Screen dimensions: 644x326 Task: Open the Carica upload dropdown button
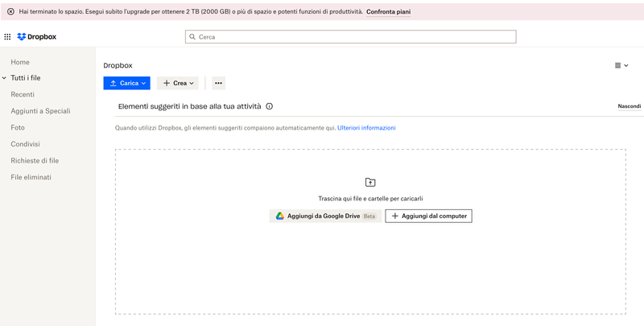(127, 83)
